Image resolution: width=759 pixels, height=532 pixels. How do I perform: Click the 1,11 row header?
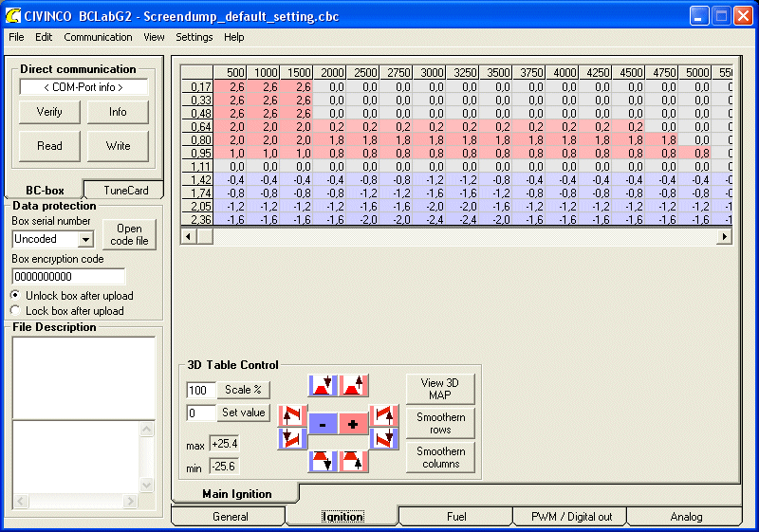[x=197, y=166]
